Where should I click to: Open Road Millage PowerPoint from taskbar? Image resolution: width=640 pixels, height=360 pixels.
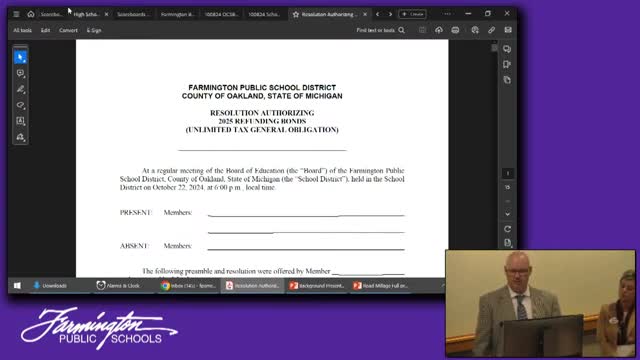pyautogui.click(x=381, y=286)
